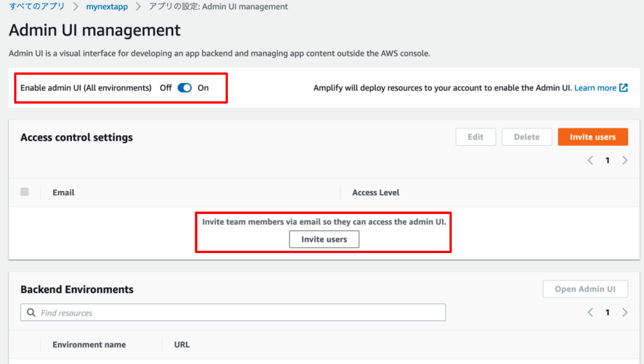Click the Open Admin UI button

585,289
